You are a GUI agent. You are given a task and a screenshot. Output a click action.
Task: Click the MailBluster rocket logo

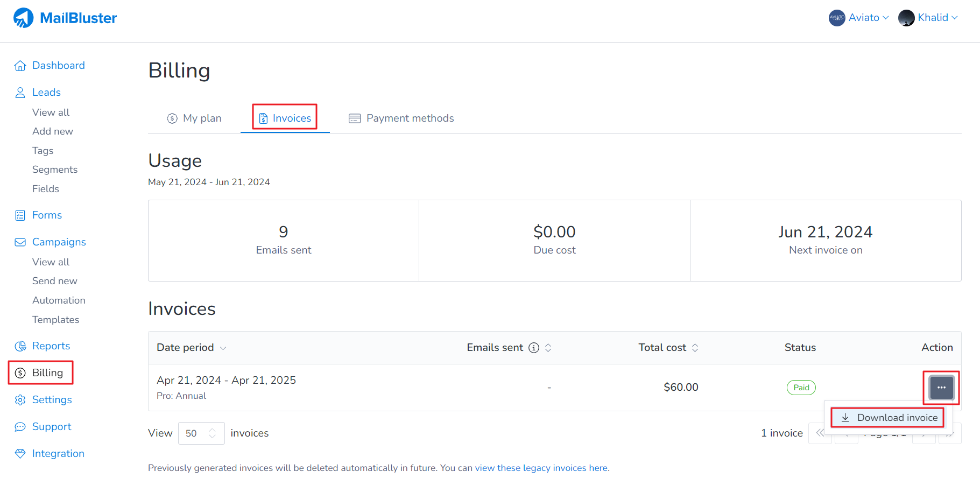point(23,18)
